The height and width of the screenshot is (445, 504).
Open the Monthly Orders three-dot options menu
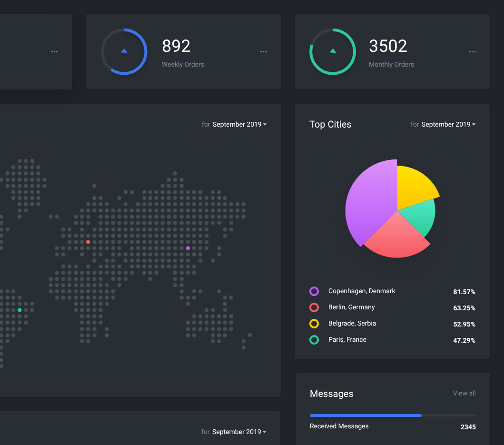[472, 51]
